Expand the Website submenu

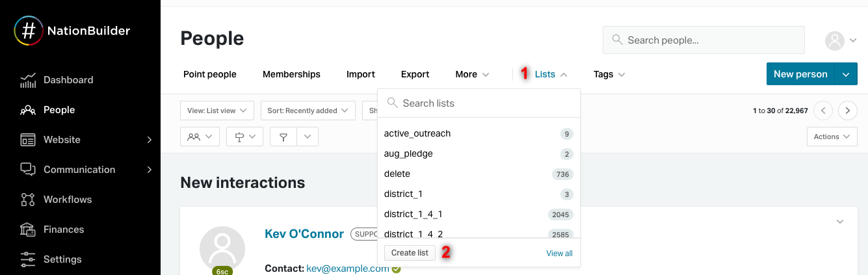(149, 140)
